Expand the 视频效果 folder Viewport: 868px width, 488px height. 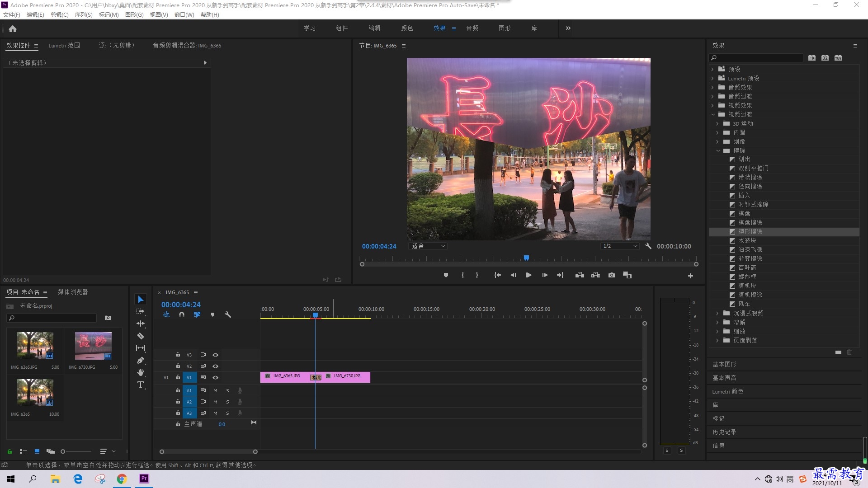click(712, 106)
